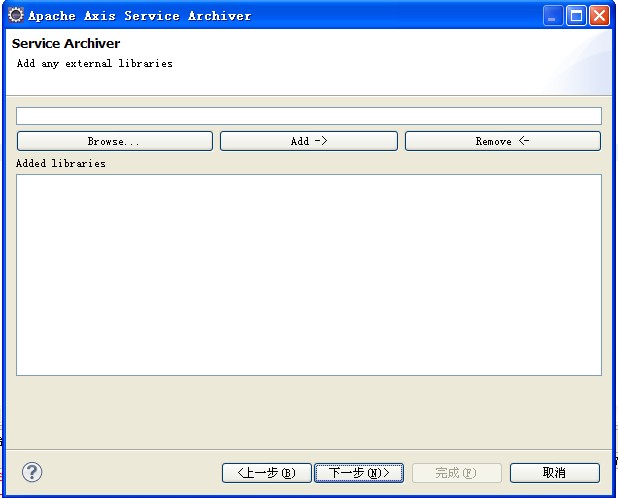618x498 pixels.
Task: Click the help question mark icon
Action: pos(32,472)
